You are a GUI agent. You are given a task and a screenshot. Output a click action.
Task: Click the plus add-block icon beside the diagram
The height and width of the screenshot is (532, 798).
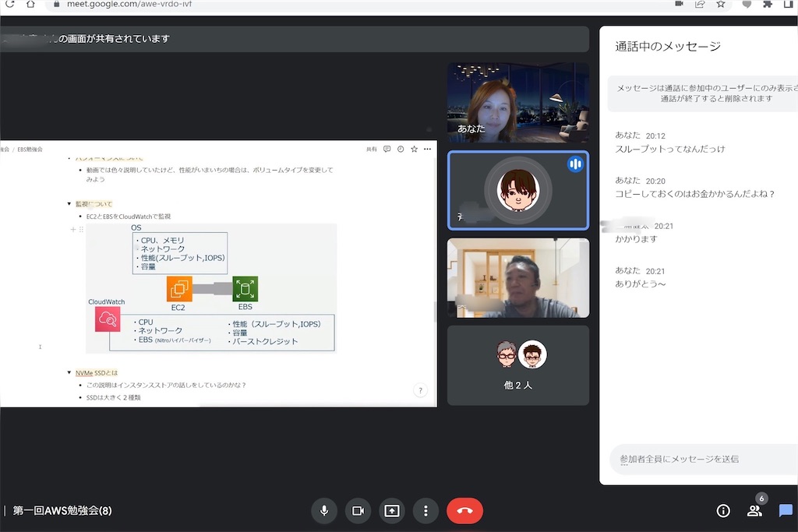tap(72, 229)
